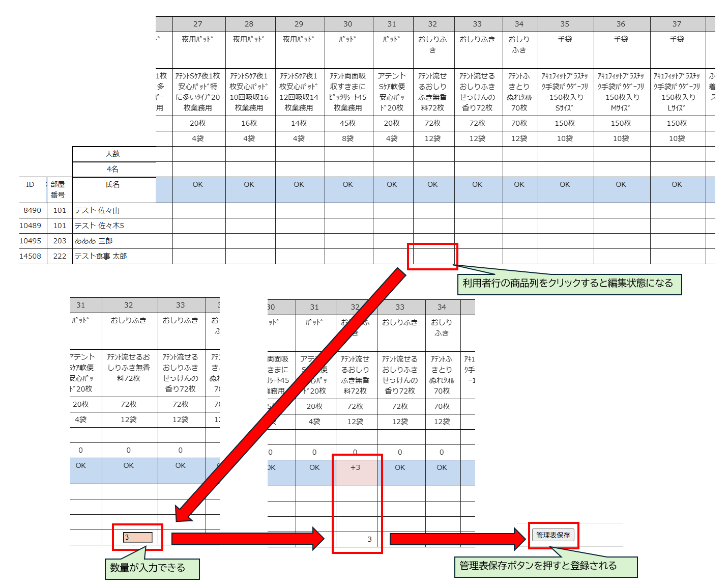Select the red-outlined cell in テスト食事 太郎 row
Screen dimensions: 728x585
click(x=432, y=256)
